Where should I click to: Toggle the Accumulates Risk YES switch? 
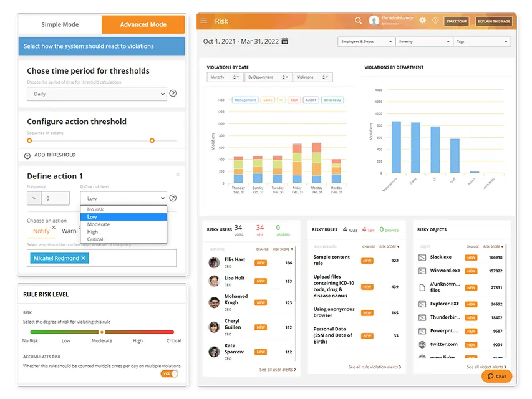(169, 373)
